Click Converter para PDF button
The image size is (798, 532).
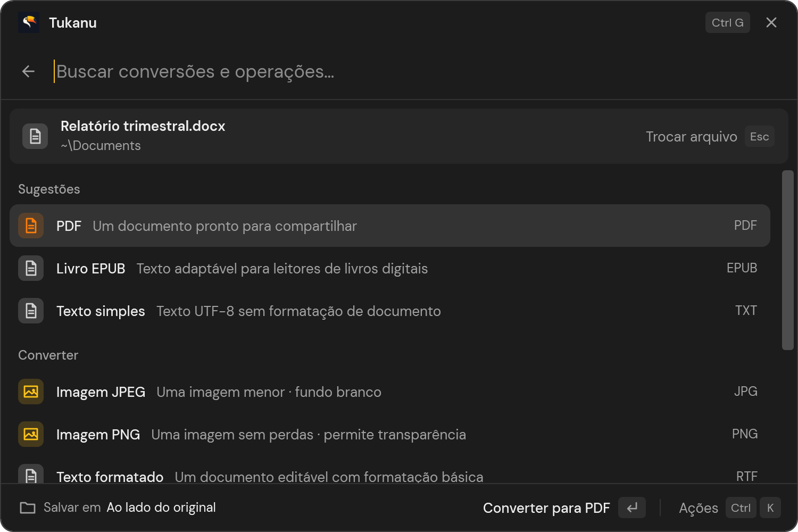click(x=564, y=508)
